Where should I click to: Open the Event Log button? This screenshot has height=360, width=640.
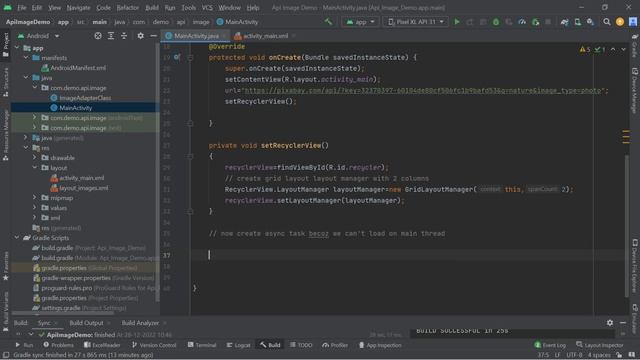(x=550, y=345)
